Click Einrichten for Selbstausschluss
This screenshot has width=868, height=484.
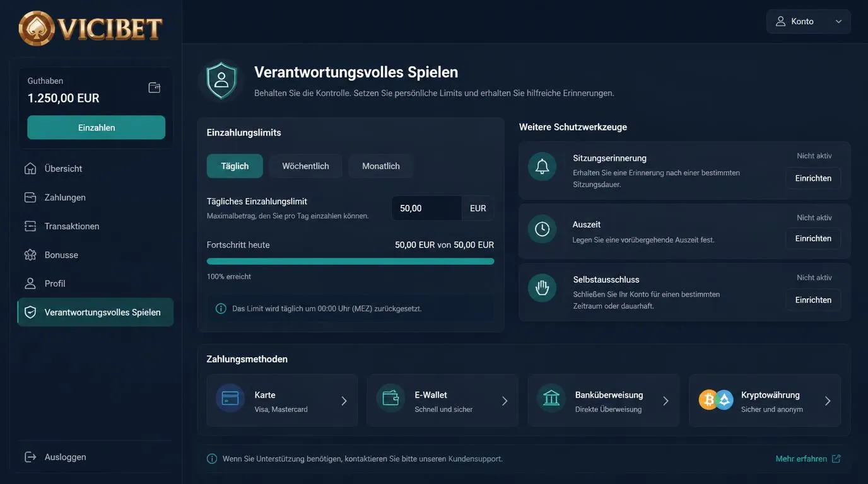pos(813,300)
